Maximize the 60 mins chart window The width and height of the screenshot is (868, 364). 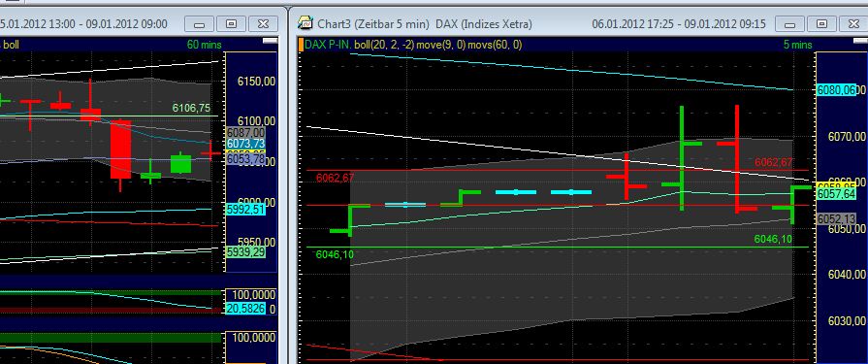[231, 24]
